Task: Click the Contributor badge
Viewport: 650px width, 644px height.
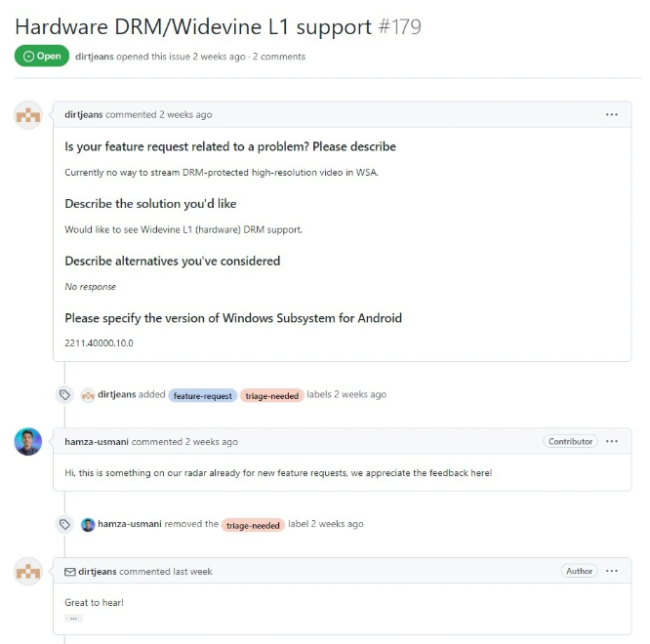Action: pos(570,441)
